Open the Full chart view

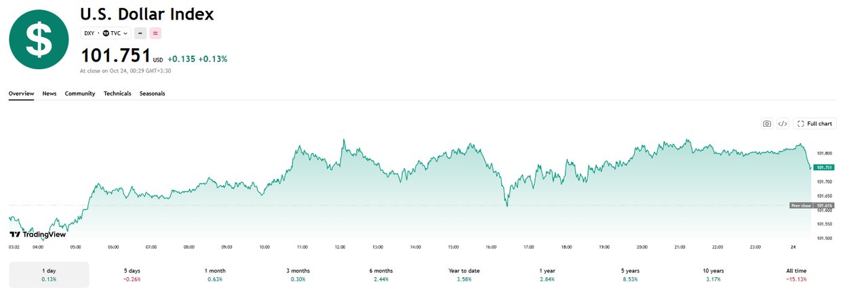(814, 123)
